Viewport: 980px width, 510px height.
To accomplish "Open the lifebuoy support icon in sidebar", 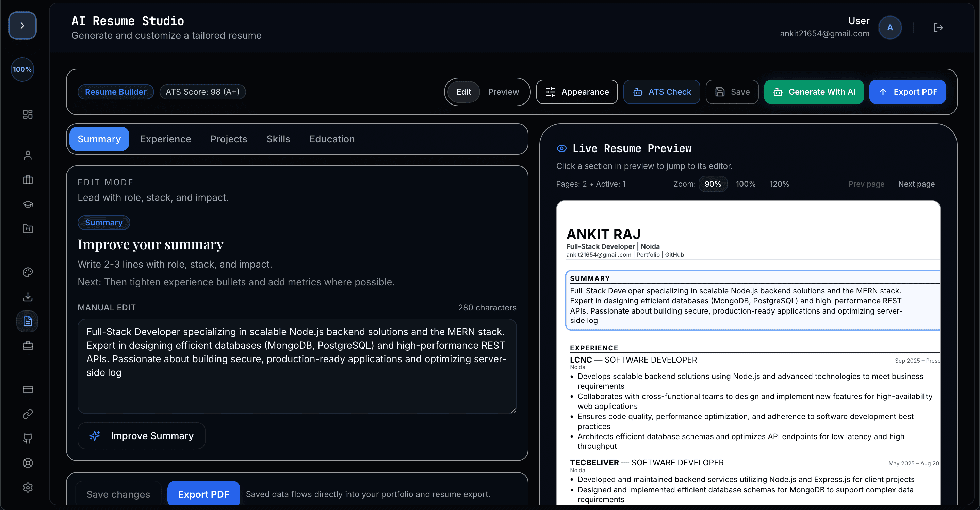I will [x=28, y=463].
